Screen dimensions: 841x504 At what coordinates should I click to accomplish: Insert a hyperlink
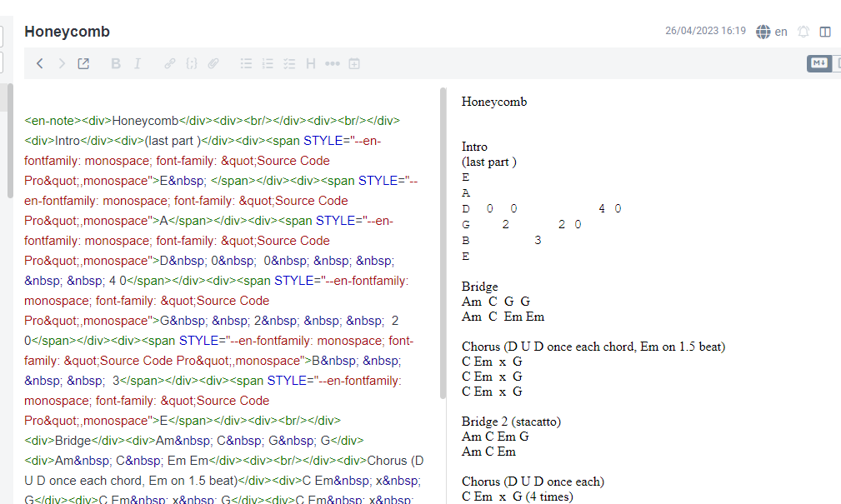pos(170,63)
